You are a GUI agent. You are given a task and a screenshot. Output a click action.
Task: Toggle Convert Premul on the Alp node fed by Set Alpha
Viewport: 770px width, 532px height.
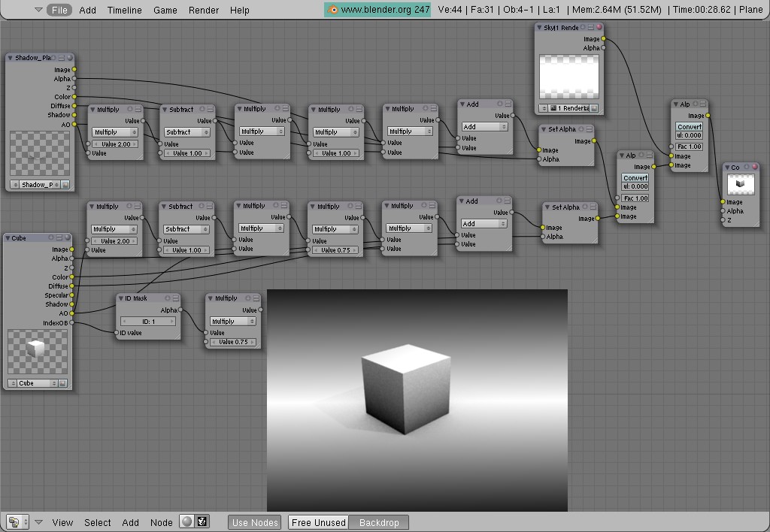tap(635, 177)
